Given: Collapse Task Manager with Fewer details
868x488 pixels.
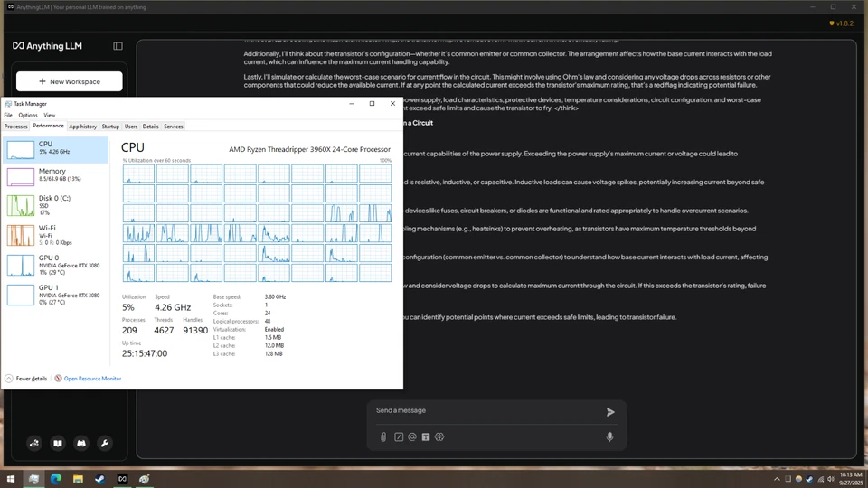Looking at the screenshot, I should [x=26, y=379].
